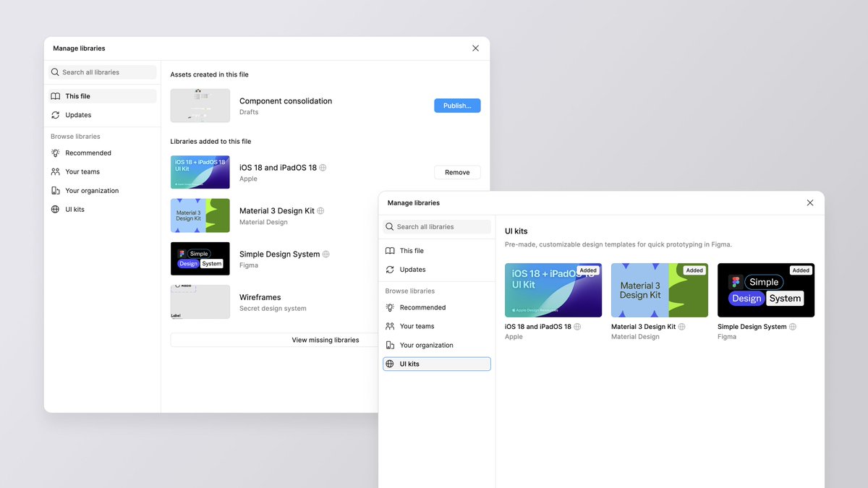Focus the Search all libraries field, back window

tap(102, 72)
